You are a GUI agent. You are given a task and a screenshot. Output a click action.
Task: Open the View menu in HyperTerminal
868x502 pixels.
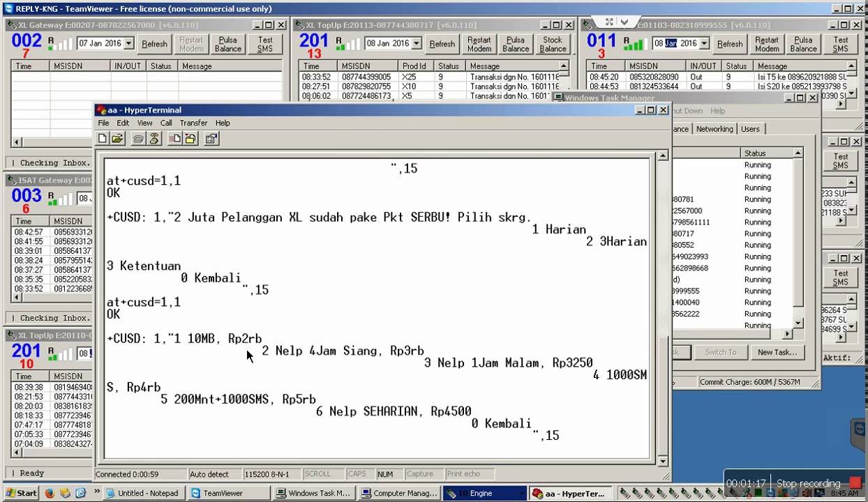tap(144, 123)
